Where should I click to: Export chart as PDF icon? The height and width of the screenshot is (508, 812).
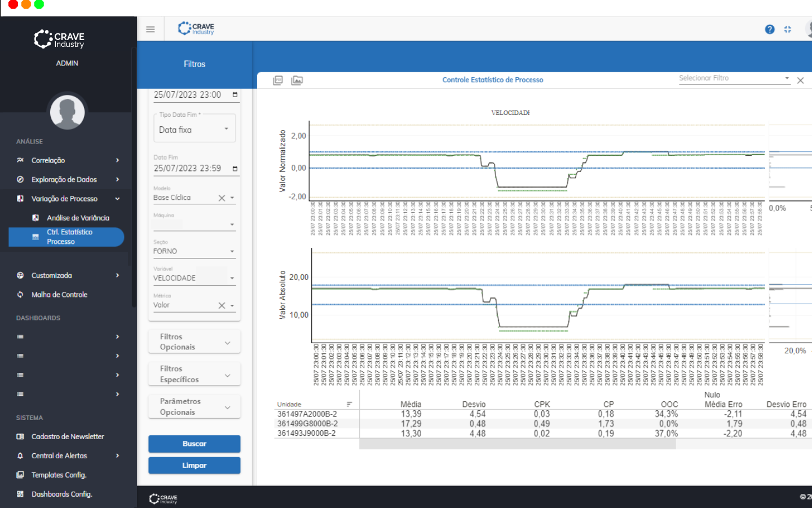(x=278, y=80)
